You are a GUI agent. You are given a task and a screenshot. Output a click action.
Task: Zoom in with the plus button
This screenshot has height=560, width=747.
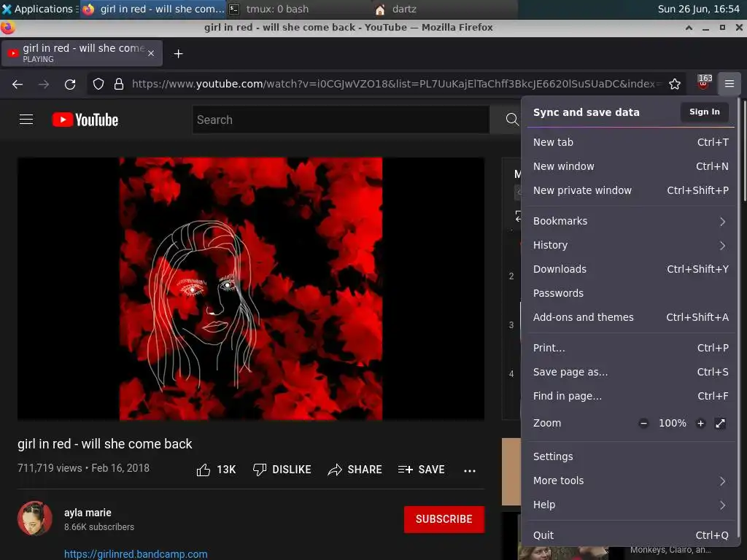[x=700, y=423]
